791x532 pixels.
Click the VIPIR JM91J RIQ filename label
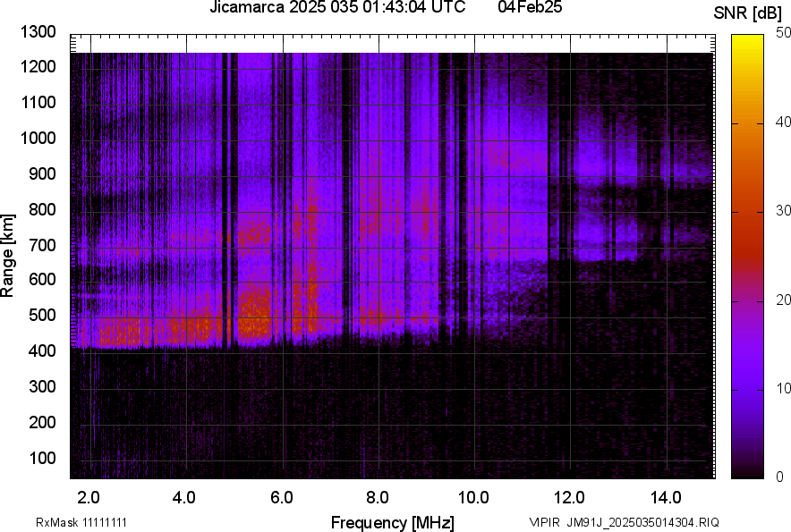[623, 522]
